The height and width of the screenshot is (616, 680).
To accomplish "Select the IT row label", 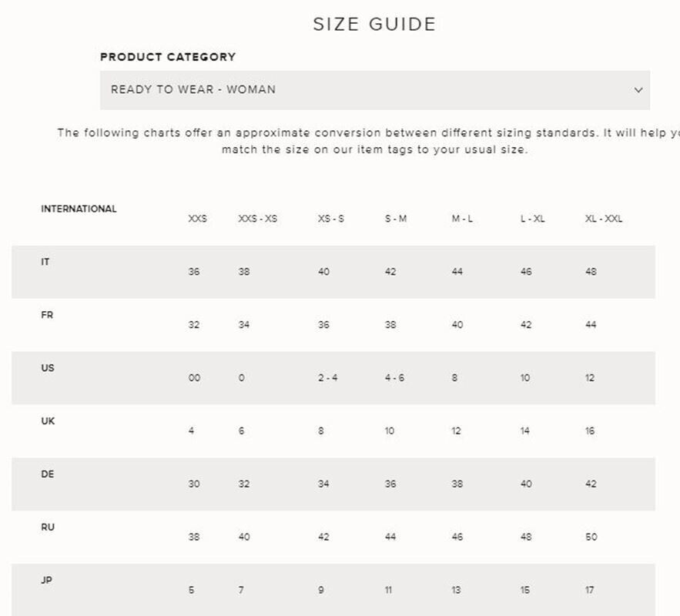I will coord(45,262).
